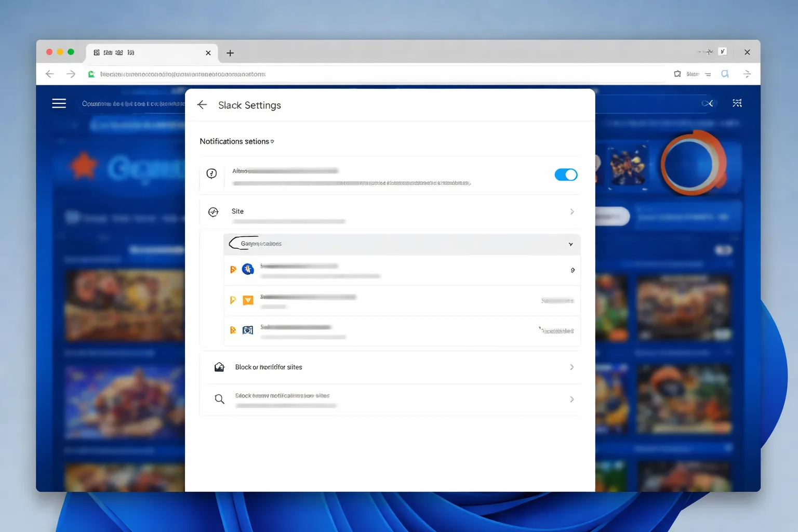Click the Block or monitor sites label
798x532 pixels.
click(x=269, y=367)
